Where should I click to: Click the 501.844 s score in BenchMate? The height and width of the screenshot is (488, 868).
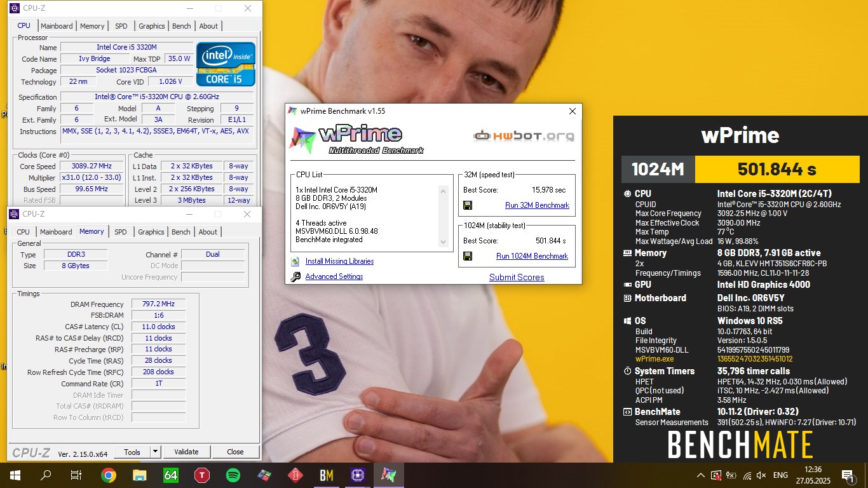pyautogui.click(x=777, y=170)
